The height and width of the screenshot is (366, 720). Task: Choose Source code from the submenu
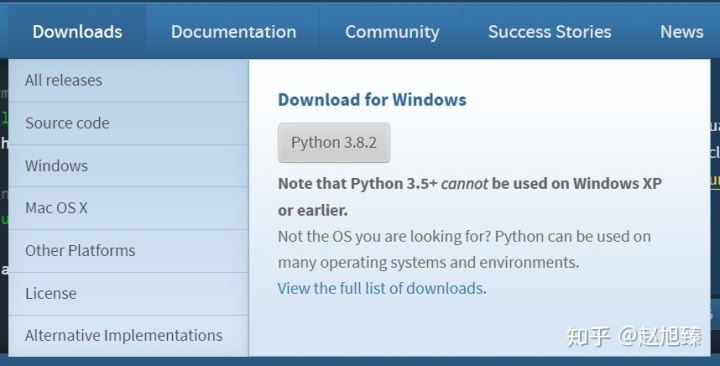click(129, 123)
